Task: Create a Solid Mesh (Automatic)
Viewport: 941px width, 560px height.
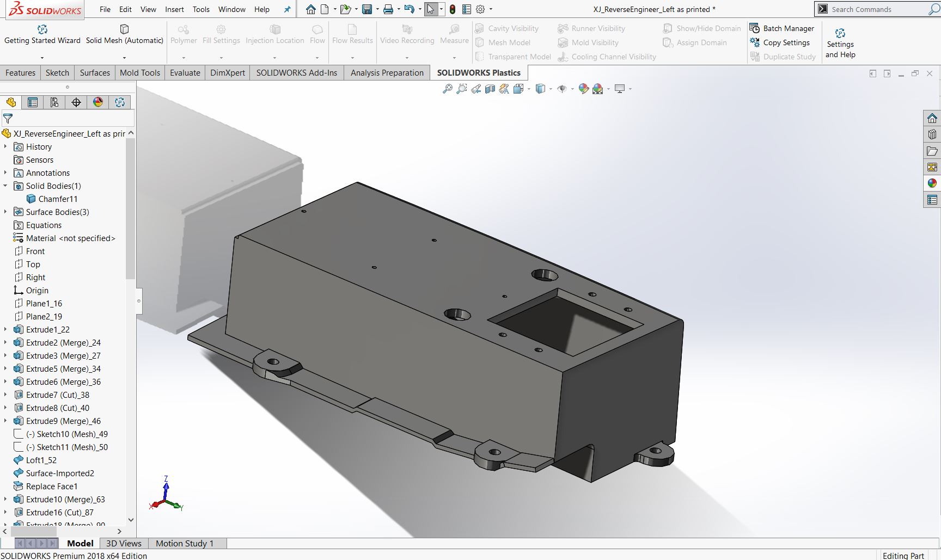Action: pos(125,34)
